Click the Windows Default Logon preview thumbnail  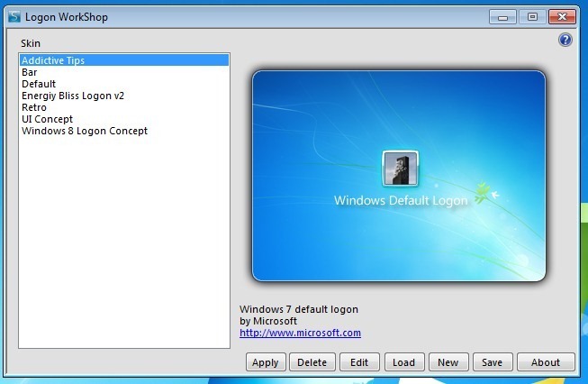point(399,176)
